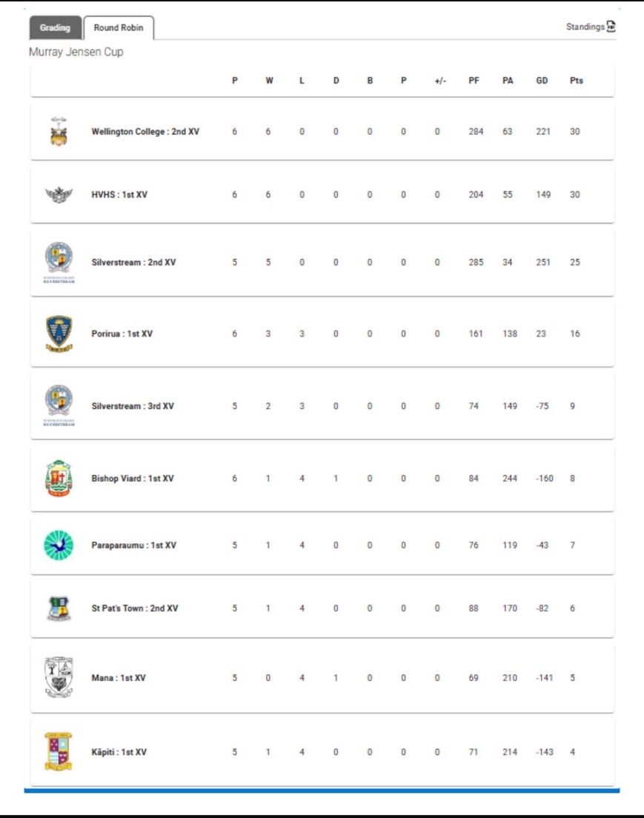
Task: Click the GD column header
Action: coord(542,80)
